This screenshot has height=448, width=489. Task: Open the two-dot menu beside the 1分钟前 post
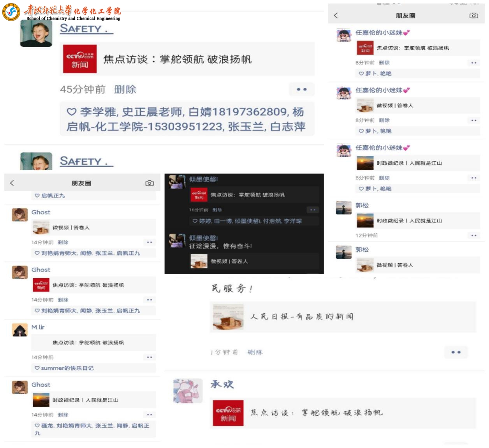[x=456, y=352]
